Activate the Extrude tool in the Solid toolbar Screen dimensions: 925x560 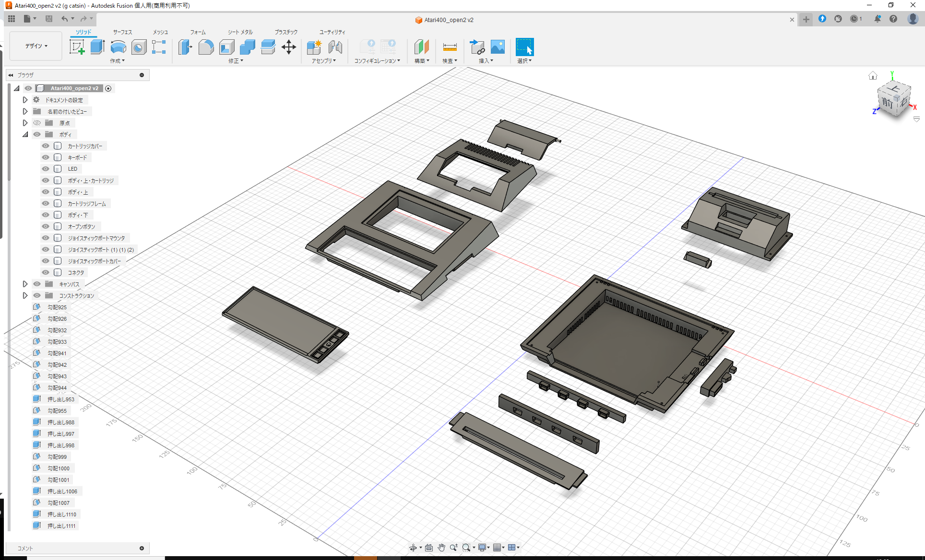pyautogui.click(x=97, y=47)
